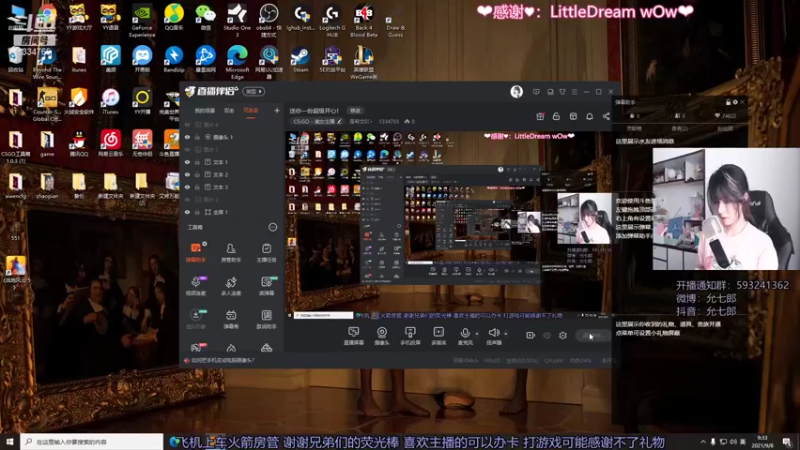Click the share icon in broadcast toolbar

pos(606,116)
